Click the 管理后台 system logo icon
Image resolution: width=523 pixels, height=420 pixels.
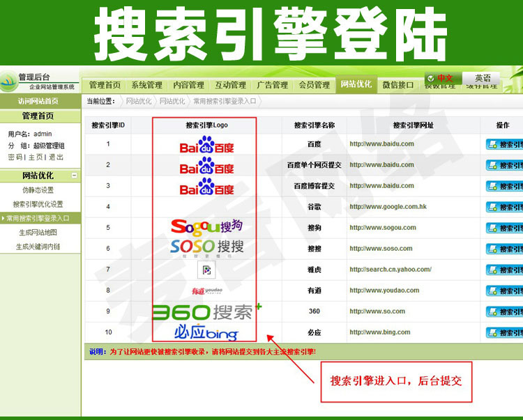click(8, 81)
